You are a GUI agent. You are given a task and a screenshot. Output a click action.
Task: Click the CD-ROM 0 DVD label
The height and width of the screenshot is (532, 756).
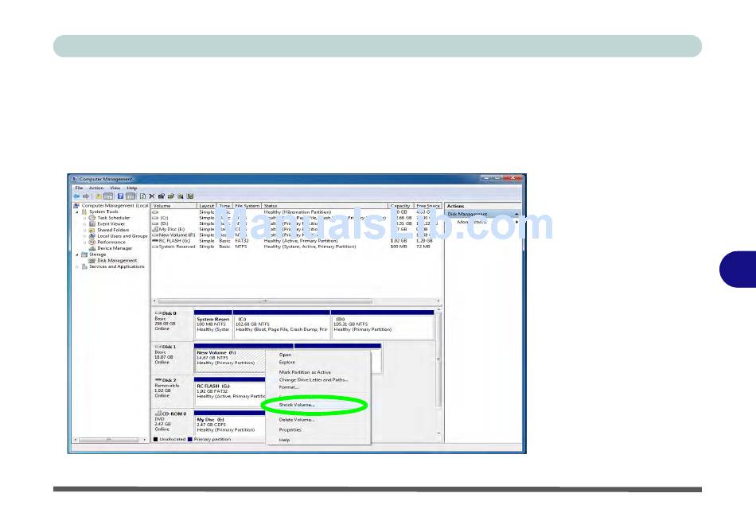[x=172, y=423]
